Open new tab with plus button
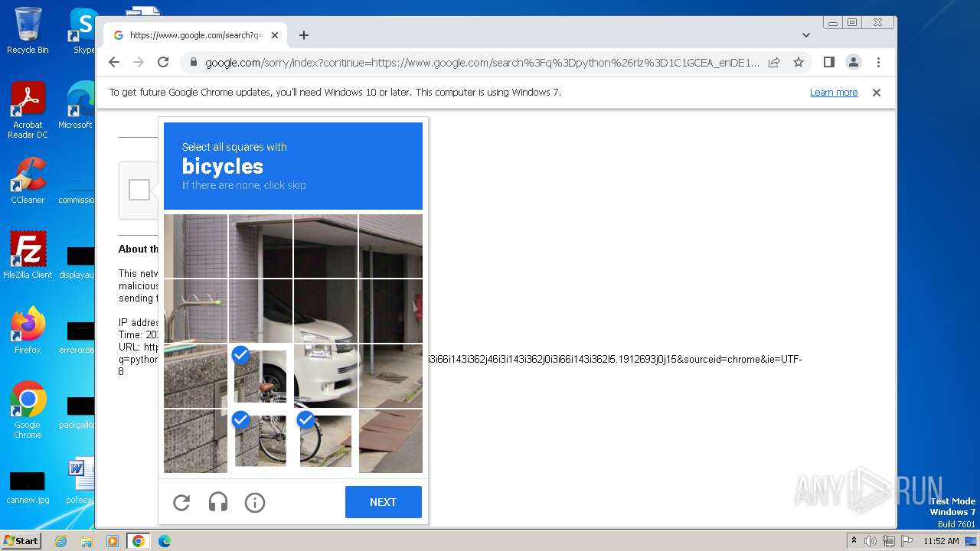Viewport: 980px width, 551px height. [x=304, y=35]
